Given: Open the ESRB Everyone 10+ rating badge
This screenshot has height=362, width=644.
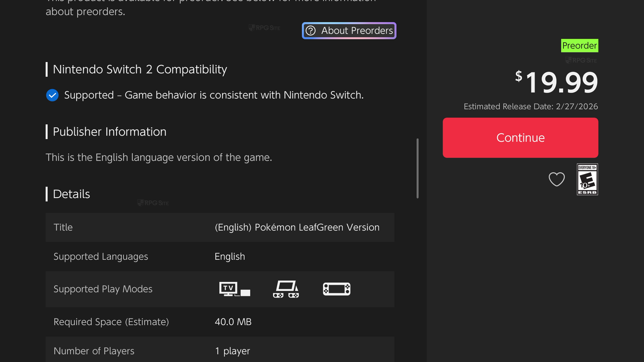Looking at the screenshot, I should click(587, 179).
